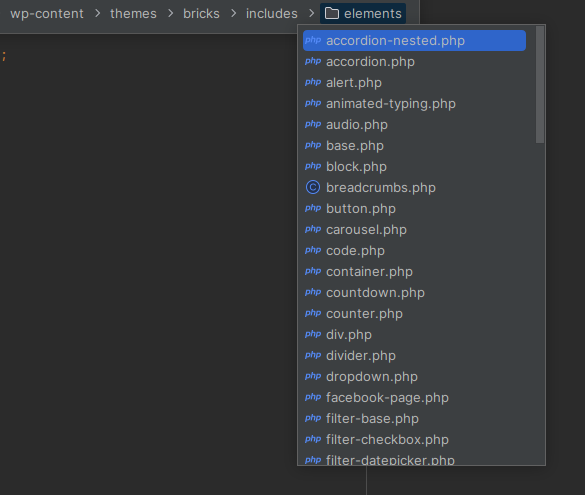Expand the chevron after wp-content breadcrumb

click(x=97, y=13)
